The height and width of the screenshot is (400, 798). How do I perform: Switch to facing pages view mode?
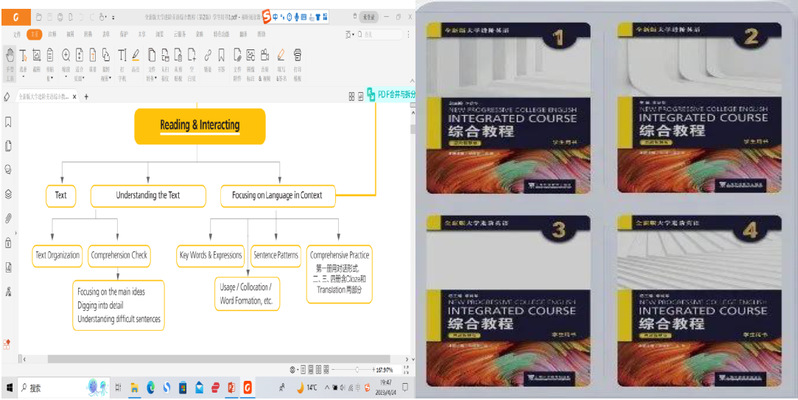pyautogui.click(x=319, y=369)
